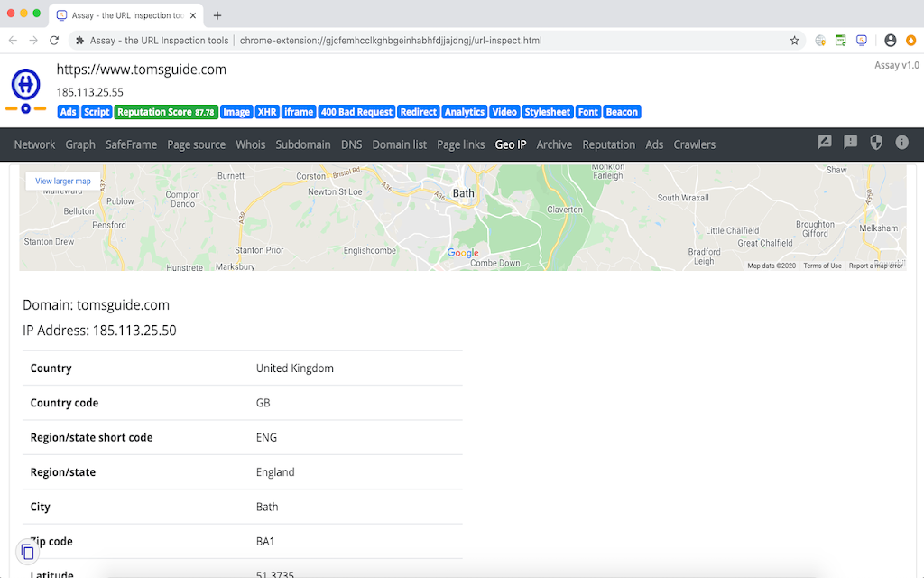Screen dimensions: 924x578
Task: Click Terms of Use on the map
Action: pyautogui.click(x=822, y=266)
